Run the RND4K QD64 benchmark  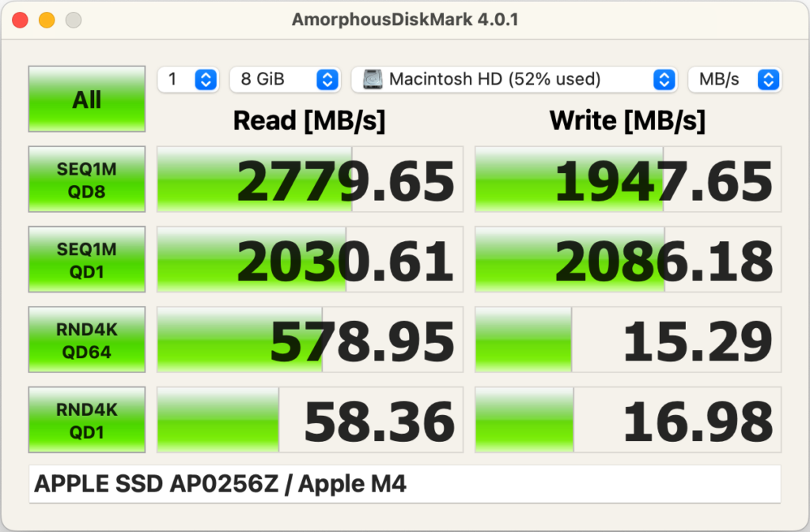(x=87, y=340)
